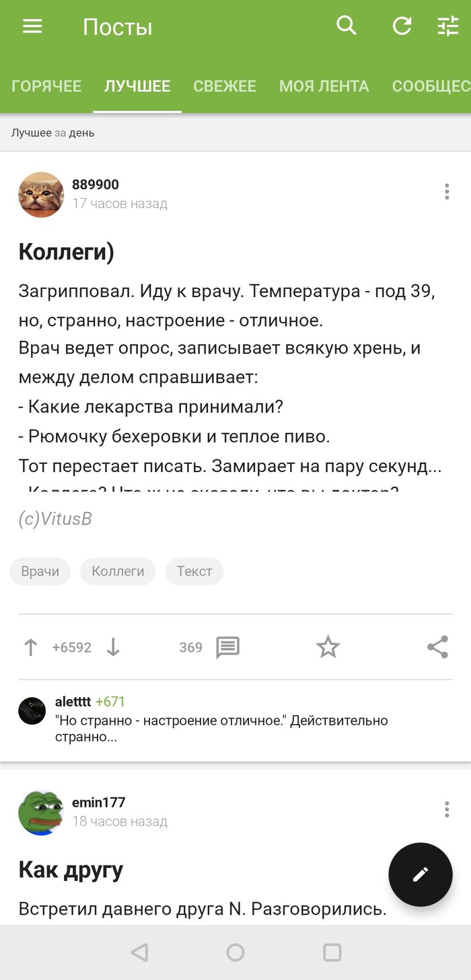471x980 pixels.
Task: Open the hamburger navigation menu
Action: coord(32,26)
